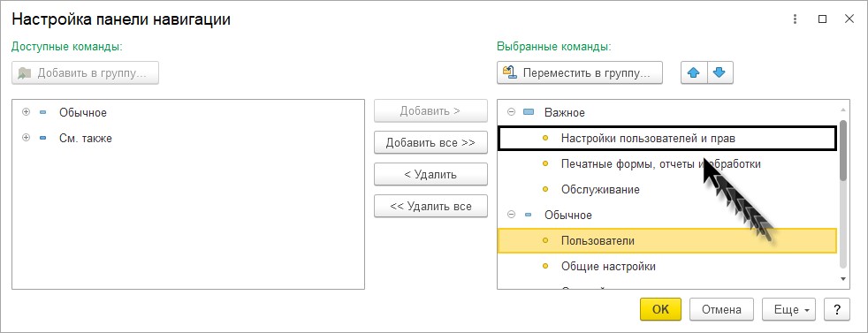
Task: Click the selected commands list scrollbar
Action: click(843, 149)
